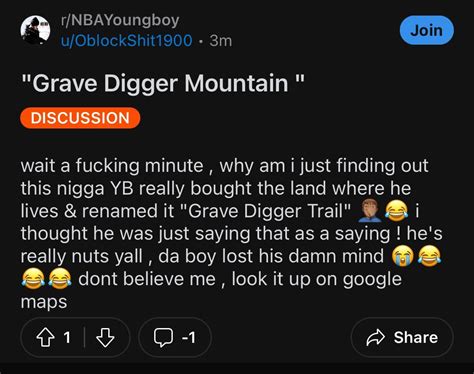Click the post body text paragraph
The height and width of the screenshot is (374, 474).
232,233
